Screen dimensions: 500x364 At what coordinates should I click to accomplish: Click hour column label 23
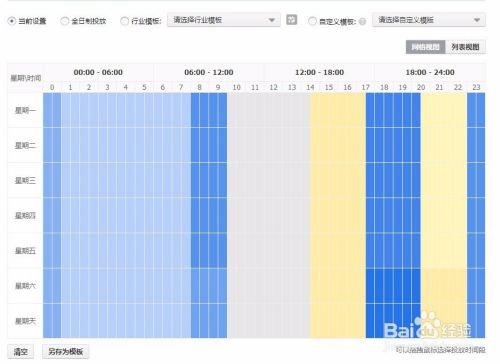pyautogui.click(x=476, y=87)
